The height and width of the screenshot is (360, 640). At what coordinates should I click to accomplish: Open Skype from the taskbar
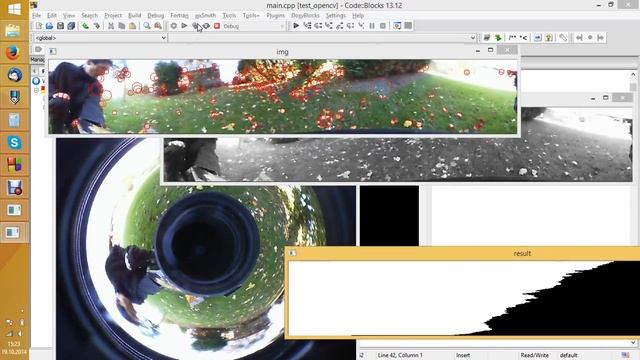(x=14, y=142)
